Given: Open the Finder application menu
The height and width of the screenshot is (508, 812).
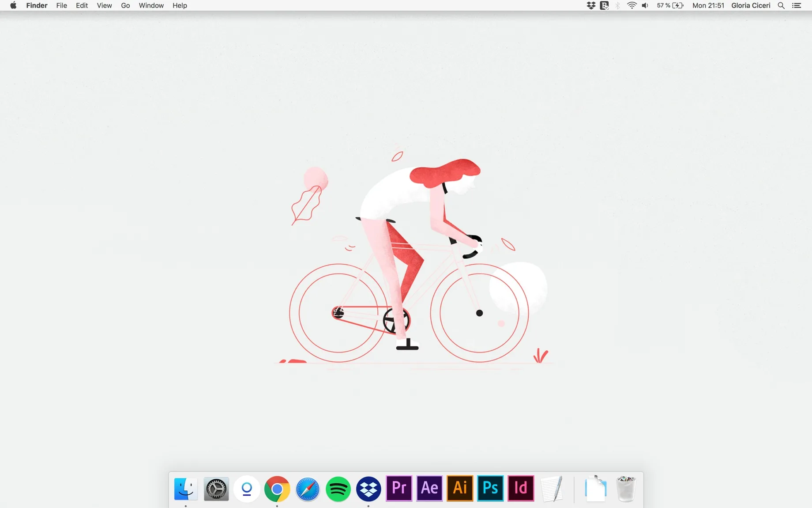Looking at the screenshot, I should (x=37, y=5).
